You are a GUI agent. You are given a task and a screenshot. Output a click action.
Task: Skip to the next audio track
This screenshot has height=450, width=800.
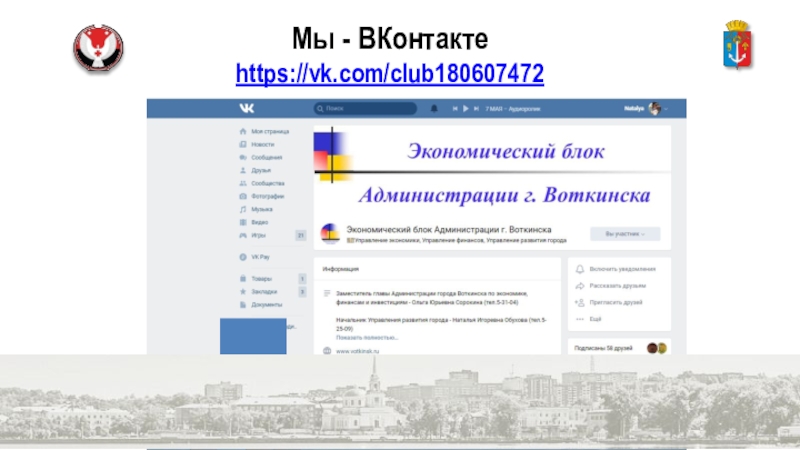pos(476,109)
